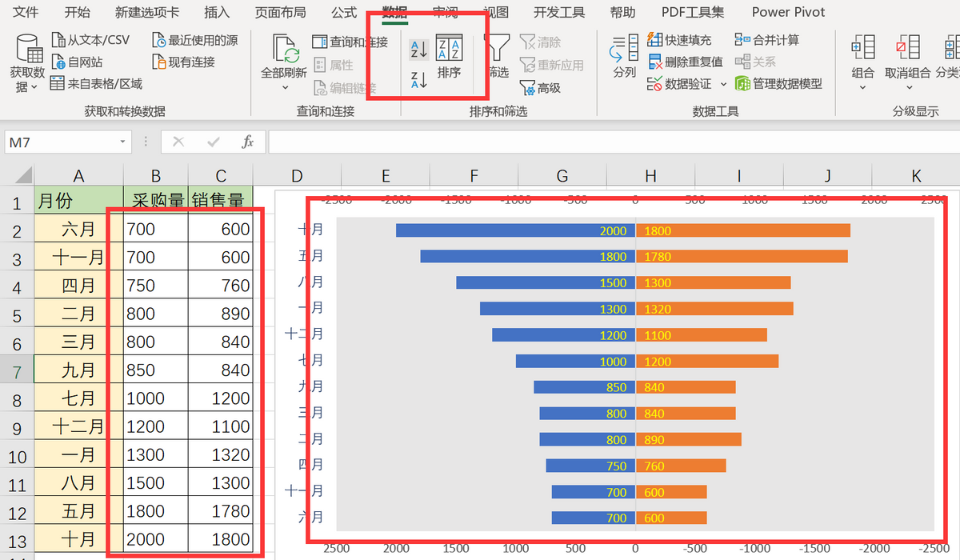Select cell with value 1780
This screenshot has height=560, width=960.
(x=221, y=510)
